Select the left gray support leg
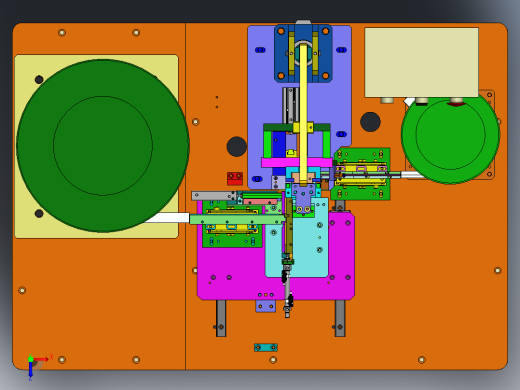The height and width of the screenshot is (390, 520). pos(221,318)
